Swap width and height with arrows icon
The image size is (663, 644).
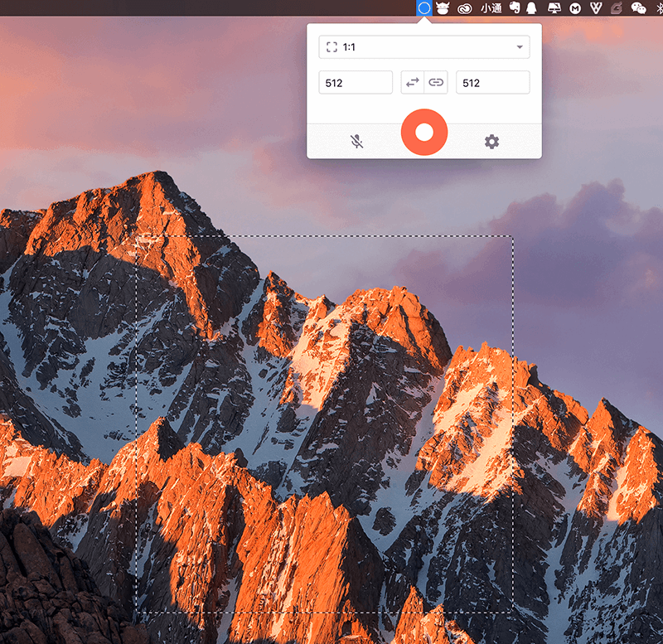pos(412,82)
